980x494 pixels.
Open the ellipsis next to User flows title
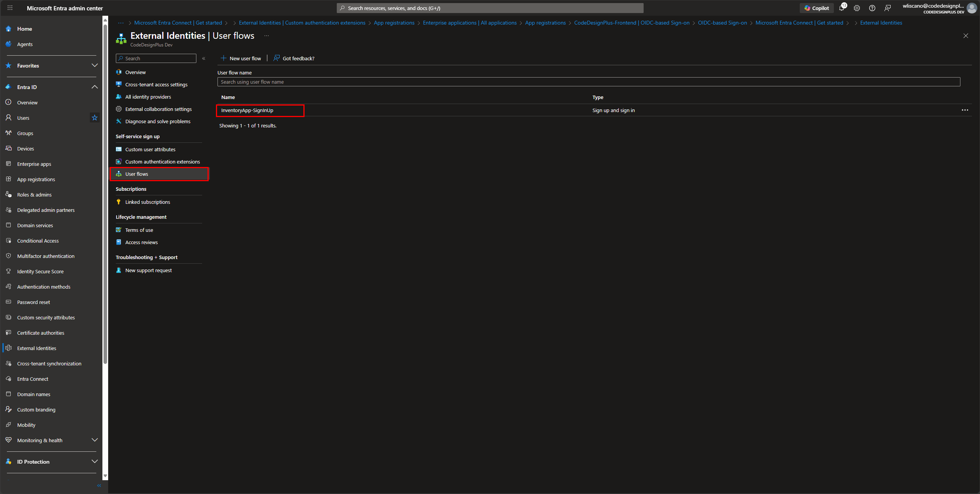coord(267,36)
